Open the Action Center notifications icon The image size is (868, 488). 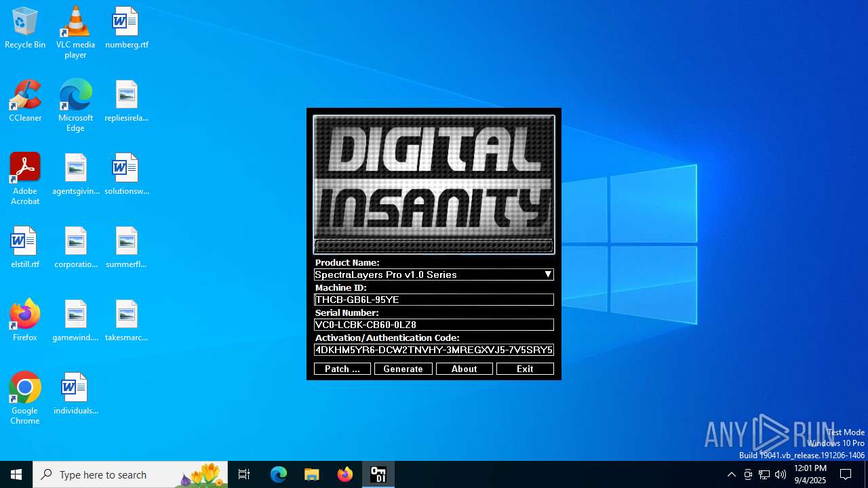click(x=846, y=474)
